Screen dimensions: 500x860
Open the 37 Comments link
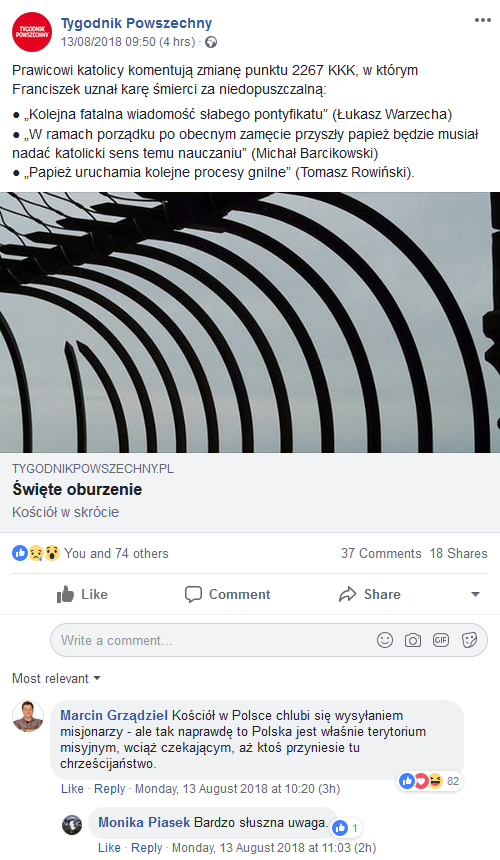(381, 553)
